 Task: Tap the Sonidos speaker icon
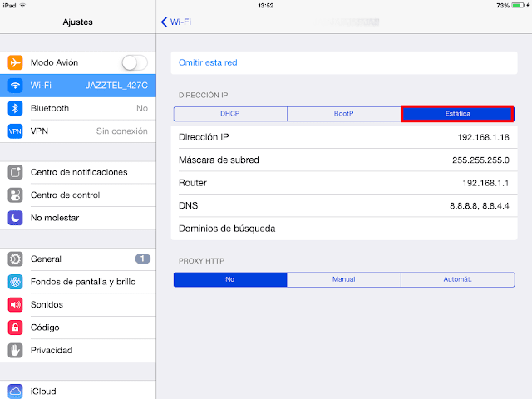click(15, 305)
